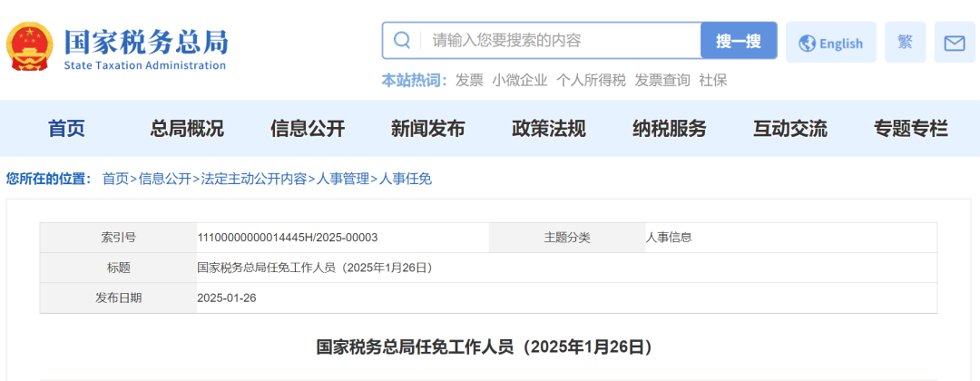Select 信息公开 in main navigation

308,129
